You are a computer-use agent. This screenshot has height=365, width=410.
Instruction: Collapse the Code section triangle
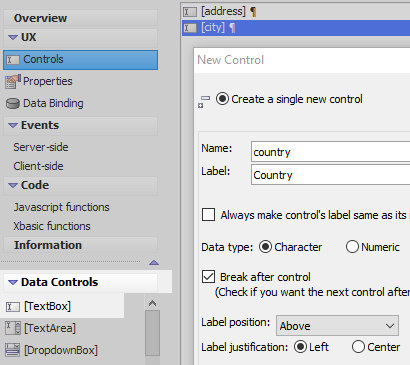click(13, 185)
